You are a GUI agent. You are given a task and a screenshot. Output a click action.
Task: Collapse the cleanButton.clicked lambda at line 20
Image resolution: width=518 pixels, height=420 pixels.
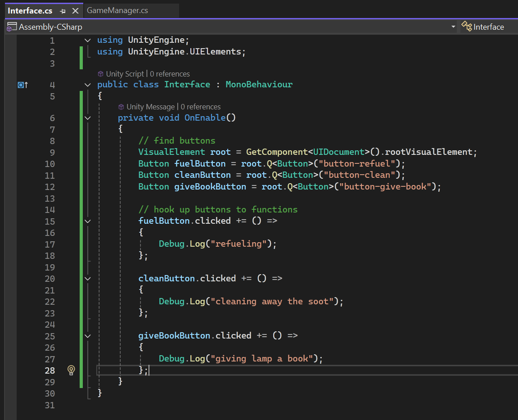[88, 279]
